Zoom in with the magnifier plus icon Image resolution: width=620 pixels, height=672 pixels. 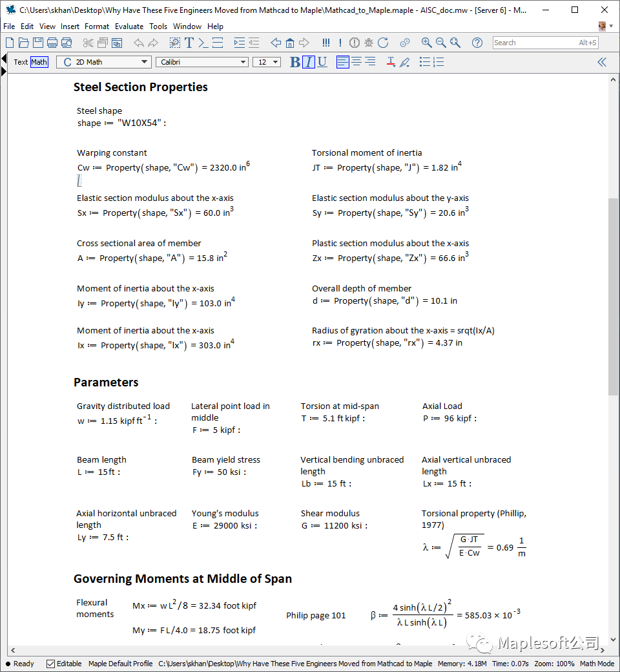pyautogui.click(x=426, y=43)
